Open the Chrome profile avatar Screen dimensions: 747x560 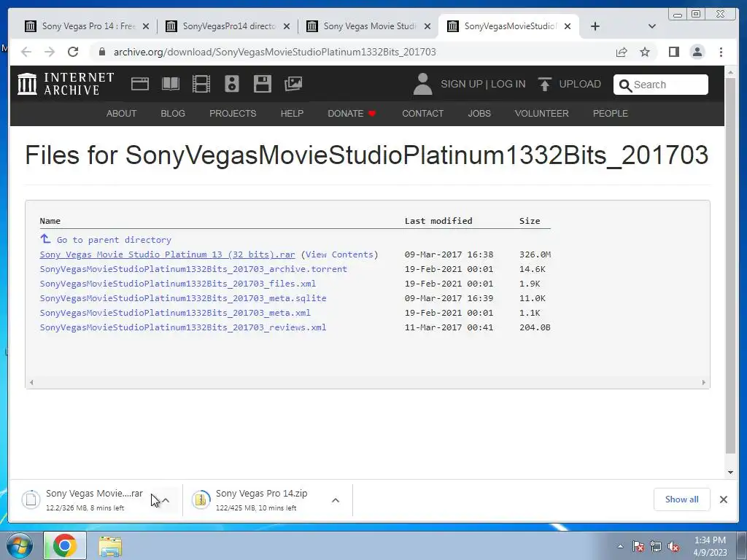click(x=697, y=52)
